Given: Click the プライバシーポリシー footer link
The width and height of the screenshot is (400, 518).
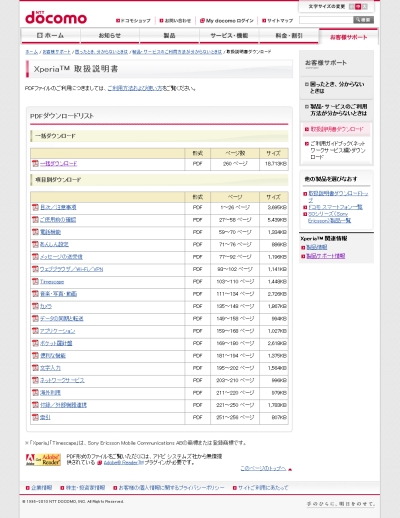Looking at the screenshot, I should (171, 488).
